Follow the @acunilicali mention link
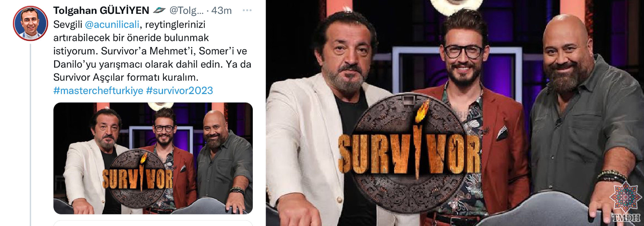 tap(112, 24)
